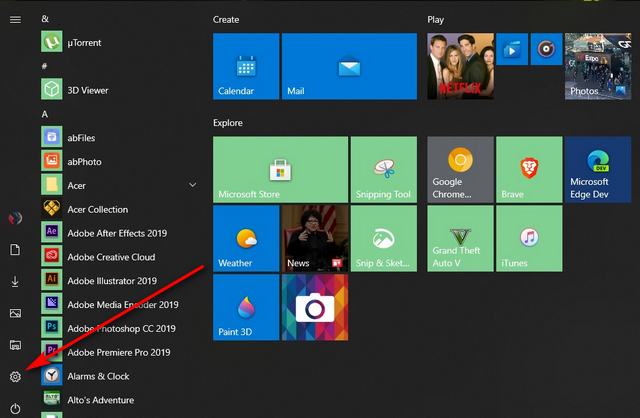Open the Acer folder entry
The image size is (640, 418).
point(120,185)
